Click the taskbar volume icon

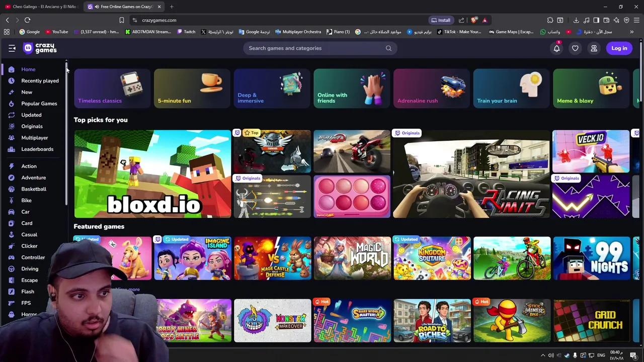click(551, 355)
